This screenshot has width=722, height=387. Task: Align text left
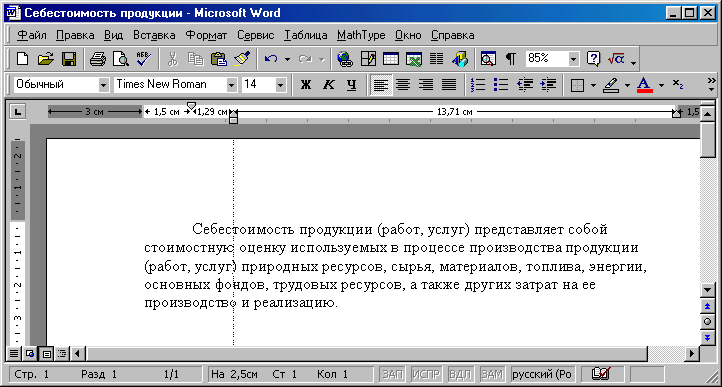tap(380, 85)
